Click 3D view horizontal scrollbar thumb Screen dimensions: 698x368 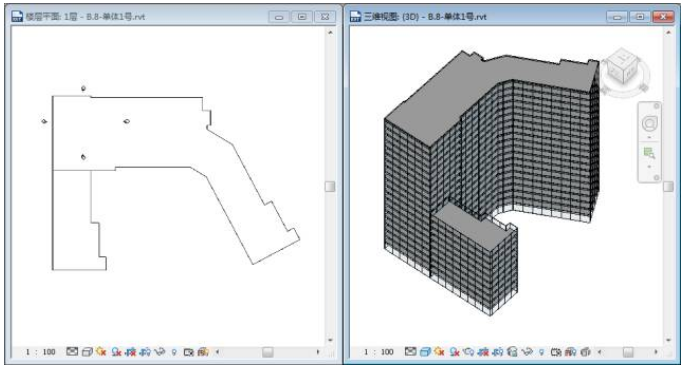pos(628,352)
